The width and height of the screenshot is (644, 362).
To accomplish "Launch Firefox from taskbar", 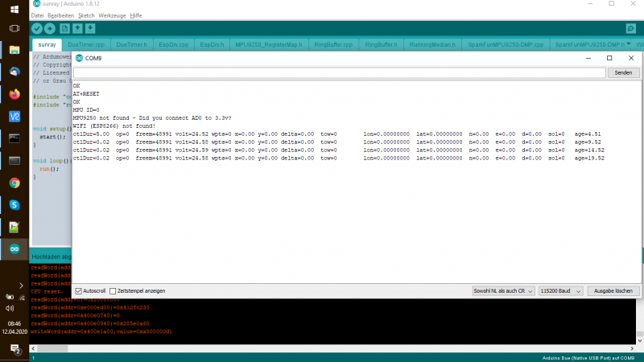I will (x=14, y=94).
